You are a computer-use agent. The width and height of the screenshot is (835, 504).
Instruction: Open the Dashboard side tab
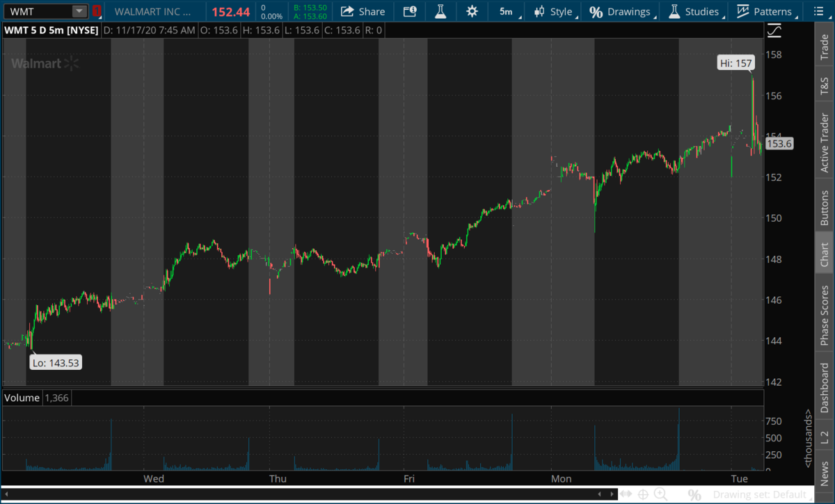tap(824, 387)
